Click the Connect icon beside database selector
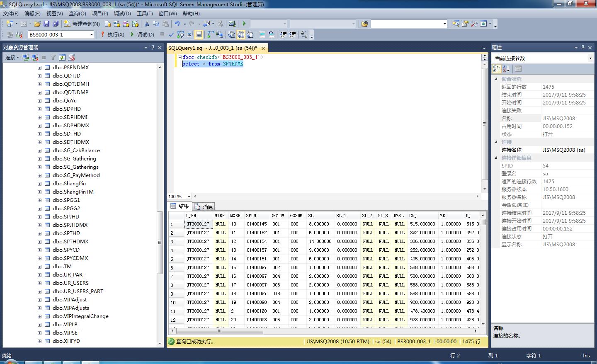The image size is (597, 364). point(10,34)
